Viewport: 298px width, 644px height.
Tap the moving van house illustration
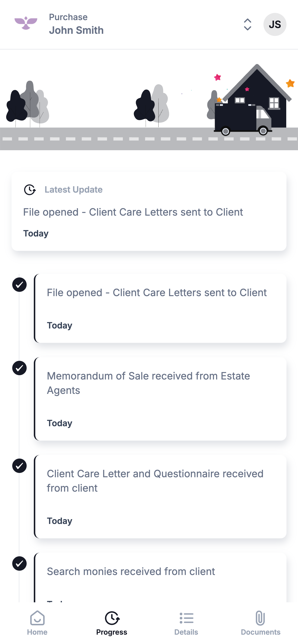(x=250, y=100)
